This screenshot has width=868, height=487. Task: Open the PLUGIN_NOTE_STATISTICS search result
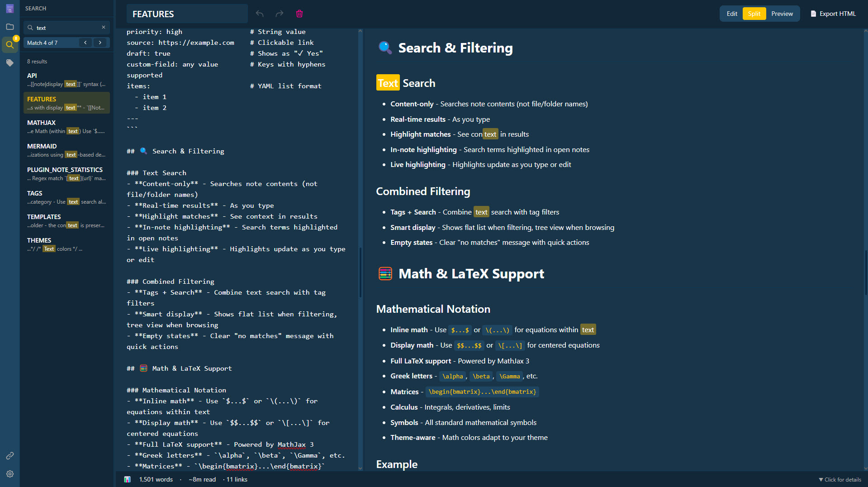click(66, 174)
